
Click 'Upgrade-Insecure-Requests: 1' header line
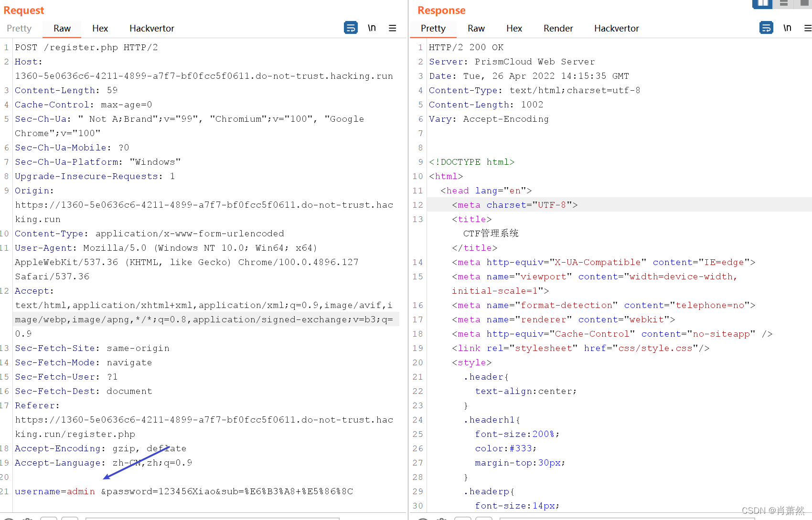(x=95, y=176)
